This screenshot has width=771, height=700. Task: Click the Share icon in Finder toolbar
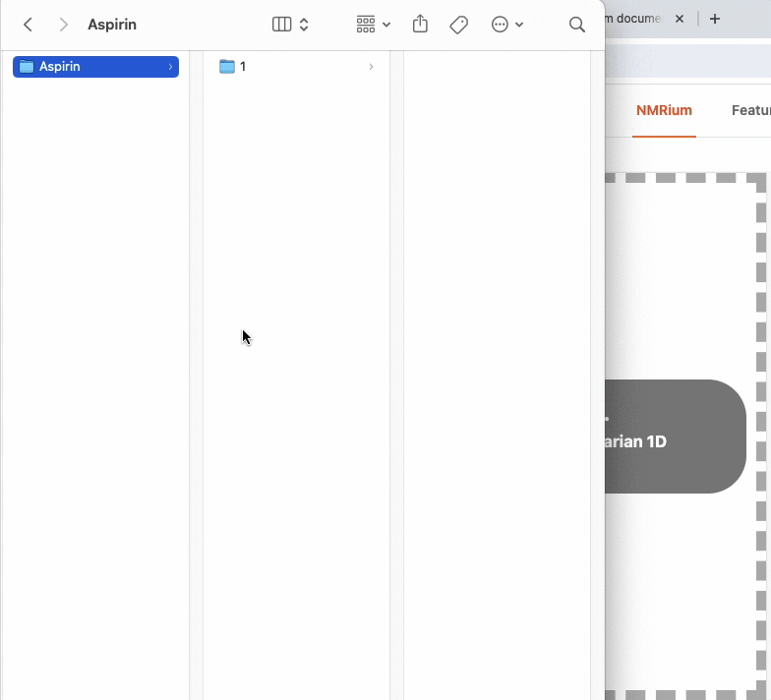pos(420,25)
